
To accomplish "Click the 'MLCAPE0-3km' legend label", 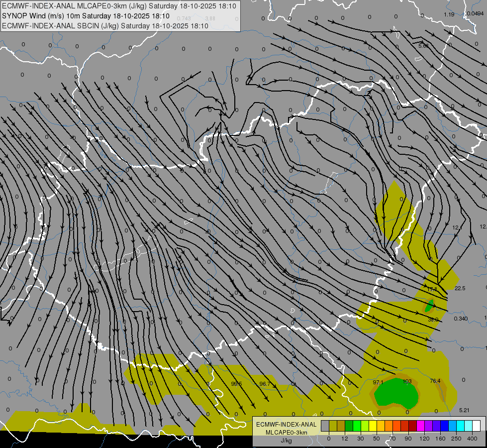I will [x=287, y=433].
